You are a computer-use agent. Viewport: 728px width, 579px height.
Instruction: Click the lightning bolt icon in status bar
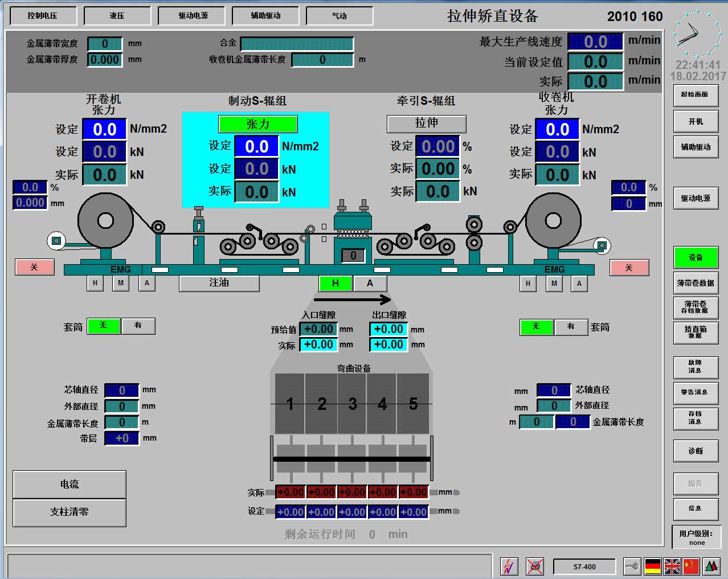pyautogui.click(x=509, y=566)
